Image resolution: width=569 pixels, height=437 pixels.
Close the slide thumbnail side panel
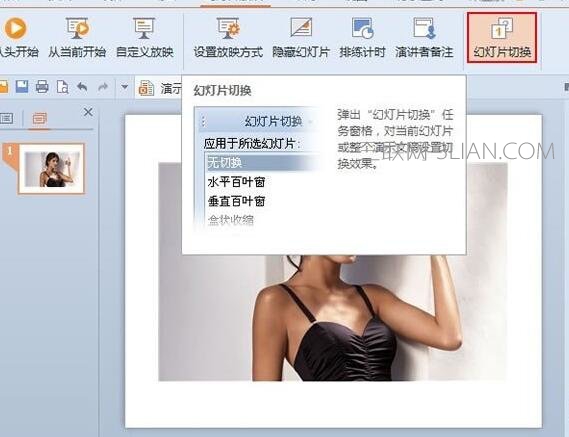tap(88, 113)
